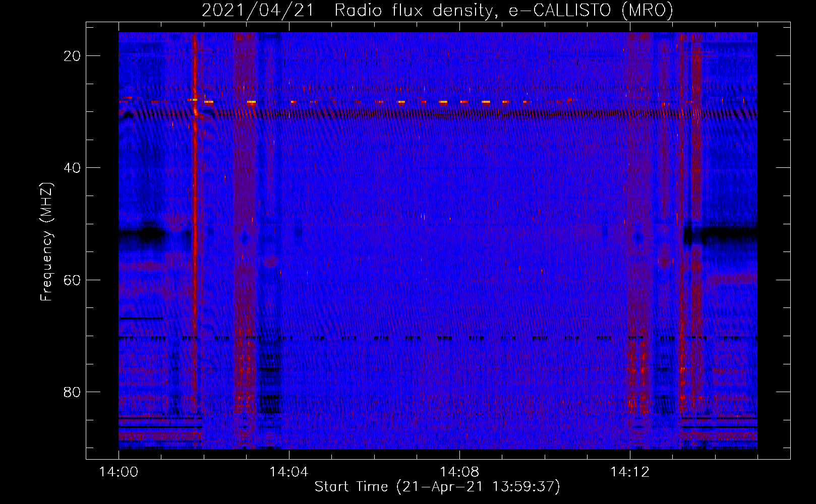Click the 14:08 time tick label
816x504 pixels.
click(459, 472)
